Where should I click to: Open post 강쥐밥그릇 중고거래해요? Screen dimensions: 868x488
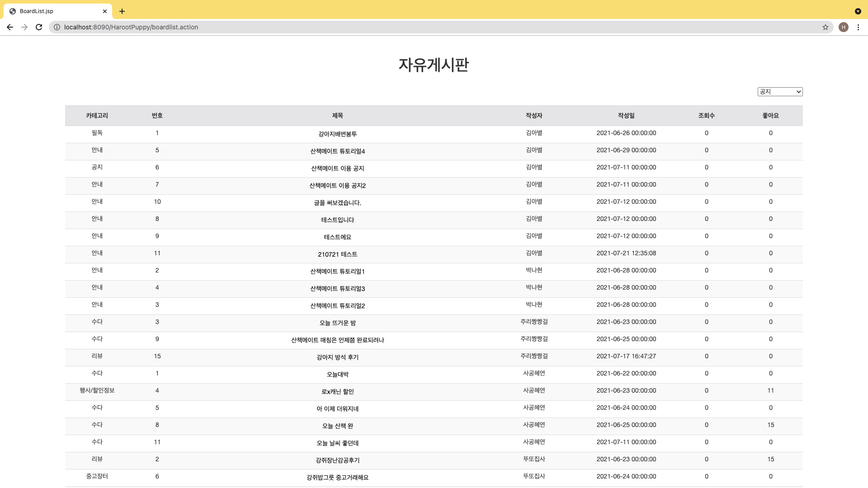(337, 478)
